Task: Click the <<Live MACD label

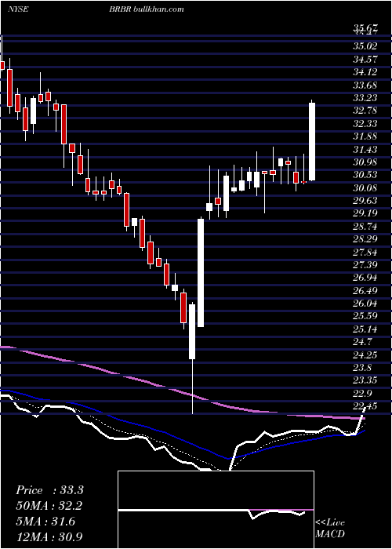Action: tap(330, 529)
